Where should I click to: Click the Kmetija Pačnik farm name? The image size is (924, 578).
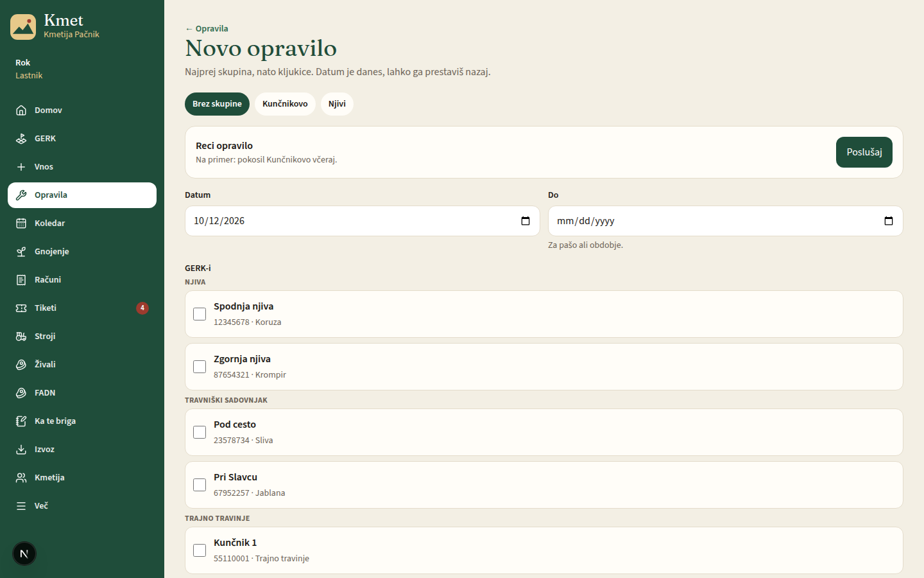(71, 35)
